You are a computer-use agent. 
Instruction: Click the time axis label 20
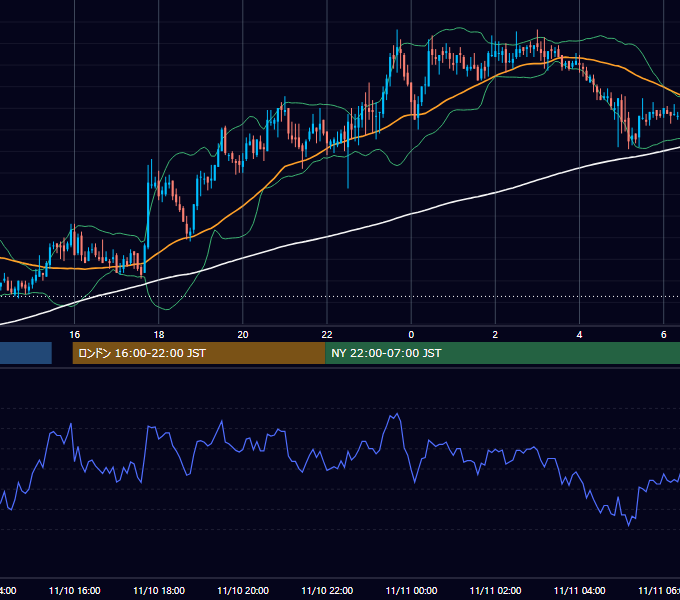[243, 335]
